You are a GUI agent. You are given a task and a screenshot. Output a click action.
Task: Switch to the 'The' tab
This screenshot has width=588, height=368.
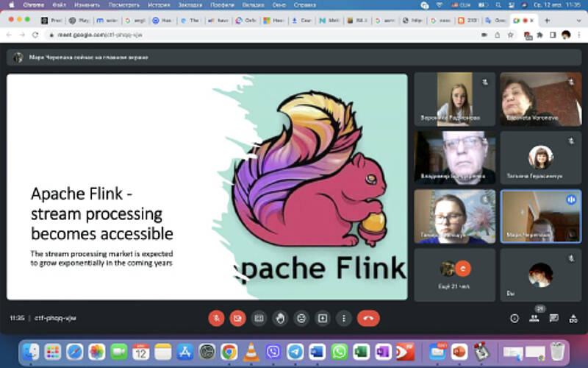190,21
